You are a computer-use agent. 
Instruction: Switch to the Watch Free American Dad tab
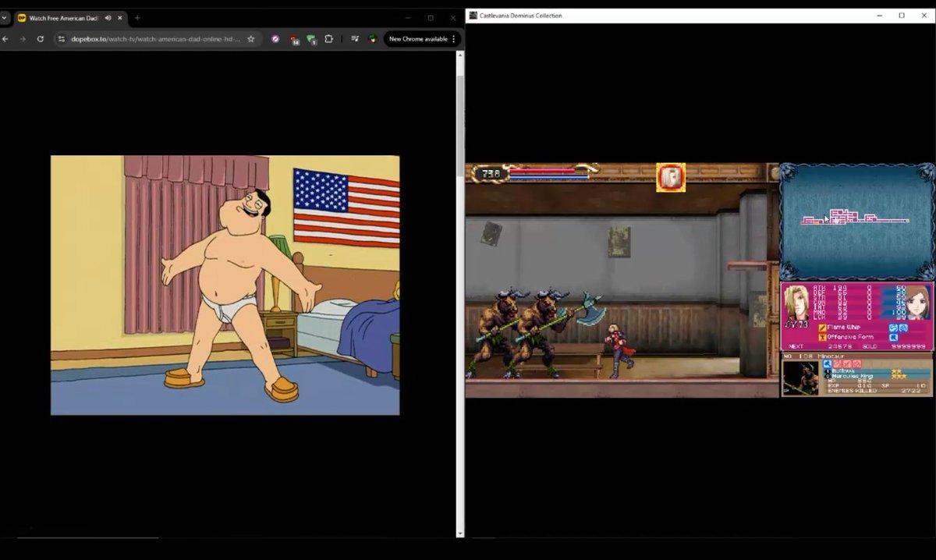(69, 17)
